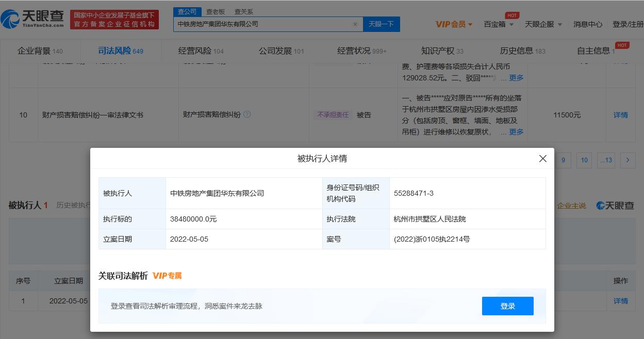
Task: Click the 企业主说 link
Action: pos(571,206)
